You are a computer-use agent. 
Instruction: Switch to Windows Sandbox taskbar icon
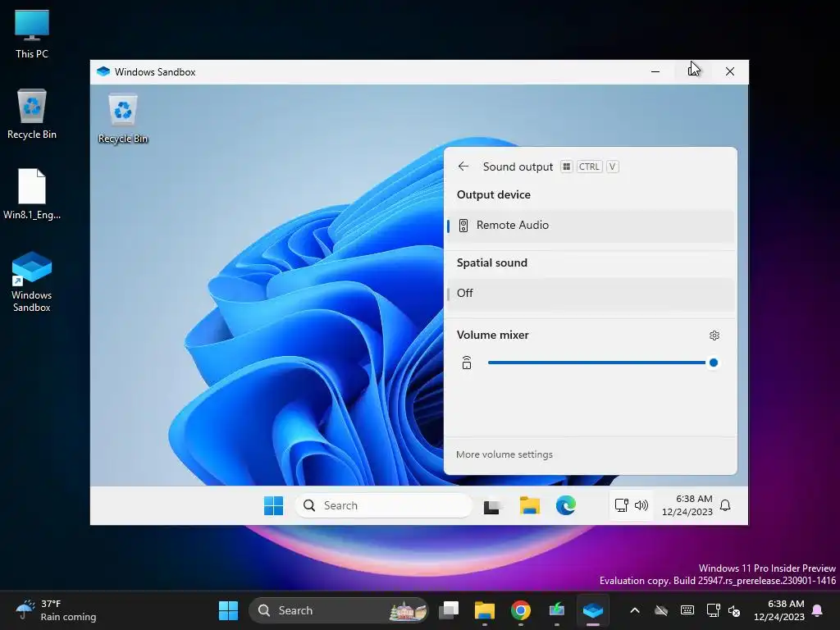pyautogui.click(x=593, y=610)
